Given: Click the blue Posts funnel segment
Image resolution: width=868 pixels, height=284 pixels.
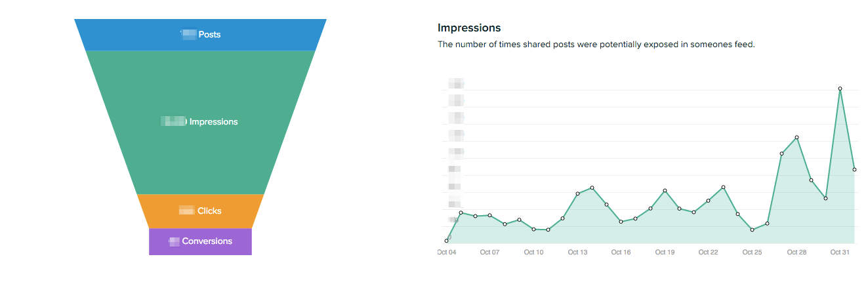Looking at the screenshot, I should point(200,35).
